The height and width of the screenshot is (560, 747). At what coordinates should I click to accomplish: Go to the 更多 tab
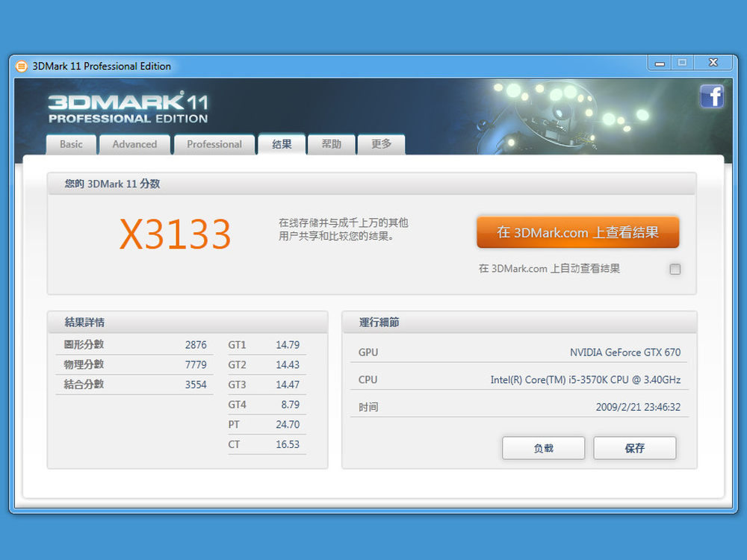point(381,144)
